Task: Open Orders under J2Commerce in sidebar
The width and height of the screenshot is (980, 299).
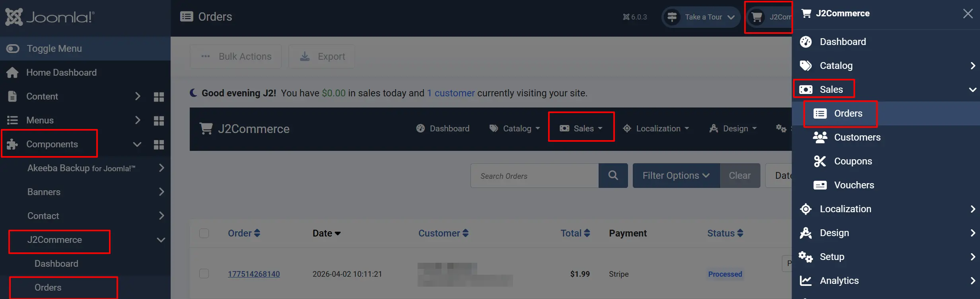Action: tap(48, 287)
